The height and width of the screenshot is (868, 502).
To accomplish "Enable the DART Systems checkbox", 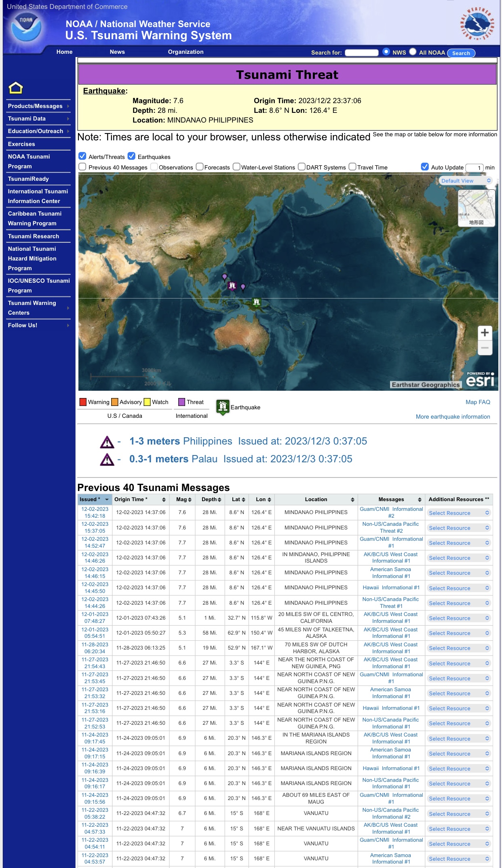I will pos(302,167).
